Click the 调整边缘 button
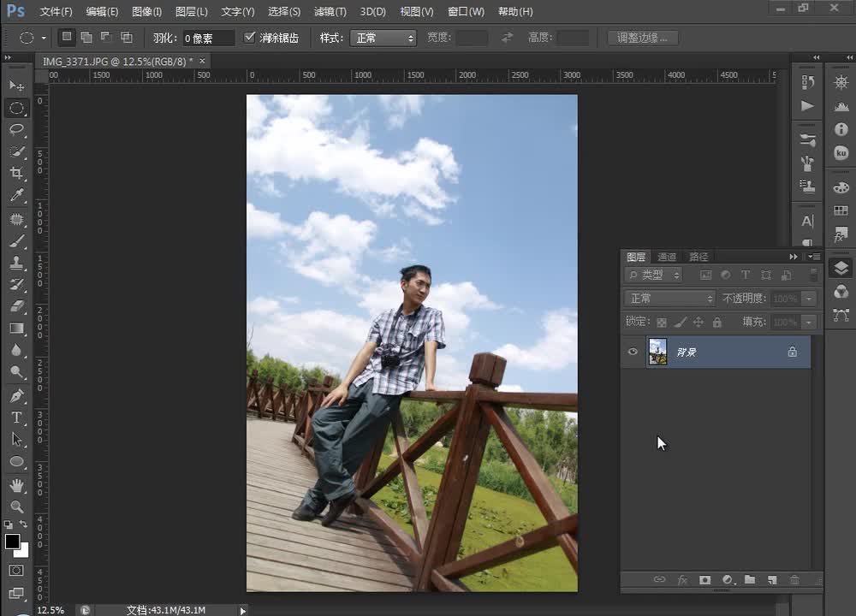856x616 pixels. pos(642,38)
